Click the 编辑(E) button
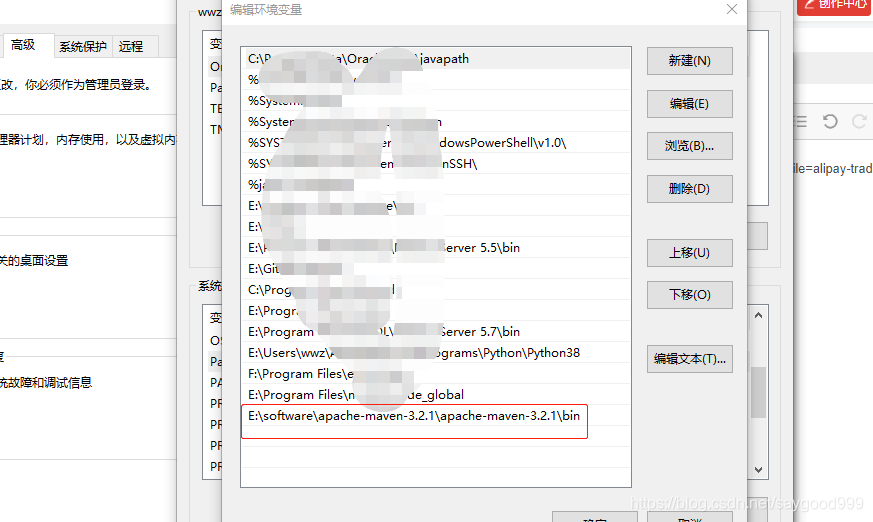 click(x=689, y=104)
